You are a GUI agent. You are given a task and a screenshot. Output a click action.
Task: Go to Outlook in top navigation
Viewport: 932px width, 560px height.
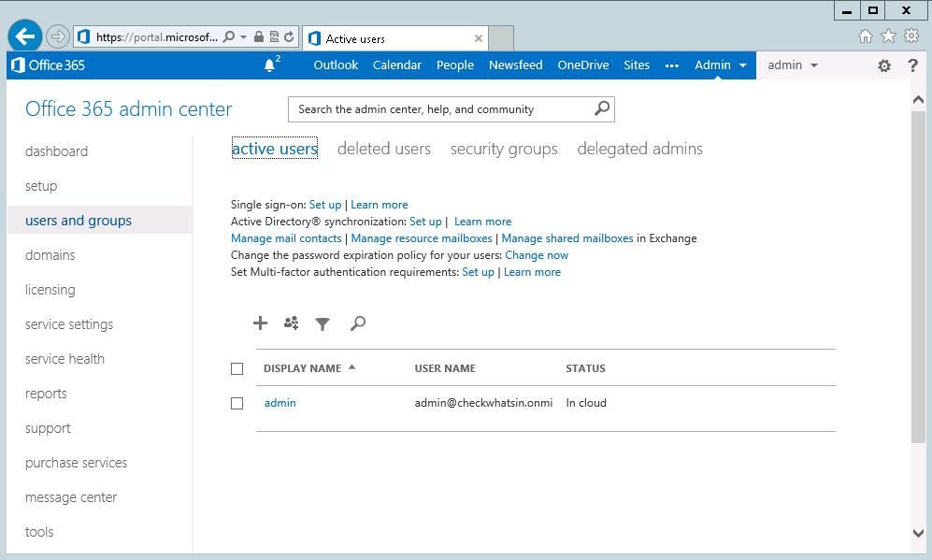click(336, 65)
